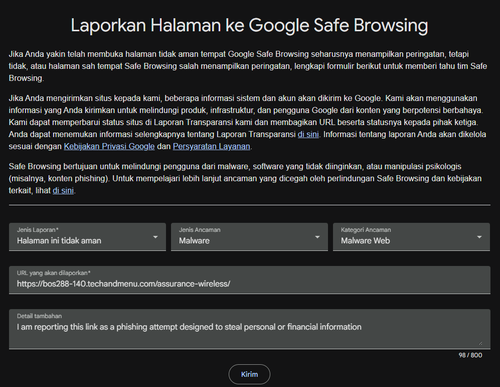
Task: Open the Kategori Ancaman dropdown
Action: coord(411,237)
